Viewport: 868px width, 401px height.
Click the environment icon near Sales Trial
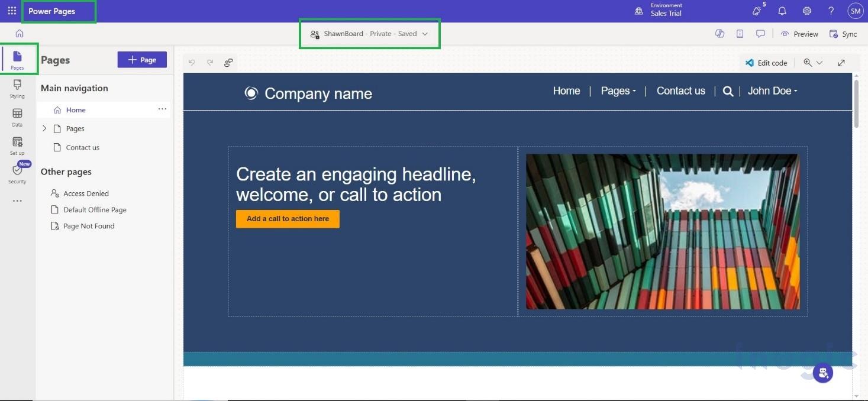click(638, 11)
